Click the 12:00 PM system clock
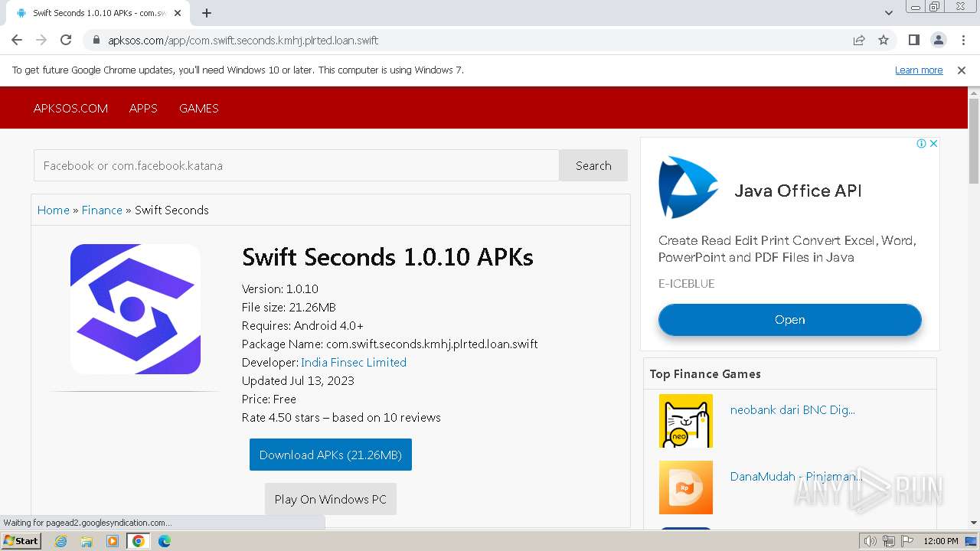This screenshot has width=980, height=551. (941, 541)
